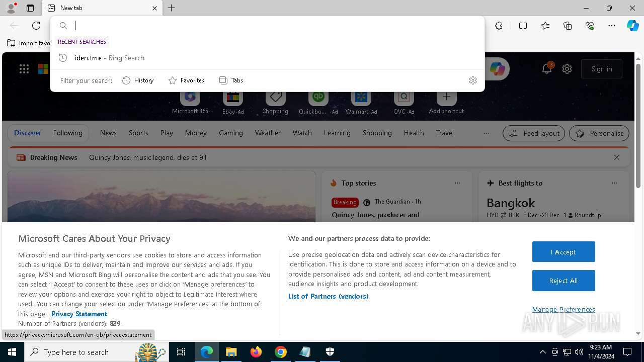Screen dimensions: 644x362
Task: Open the Watch category
Action: click(x=302, y=133)
